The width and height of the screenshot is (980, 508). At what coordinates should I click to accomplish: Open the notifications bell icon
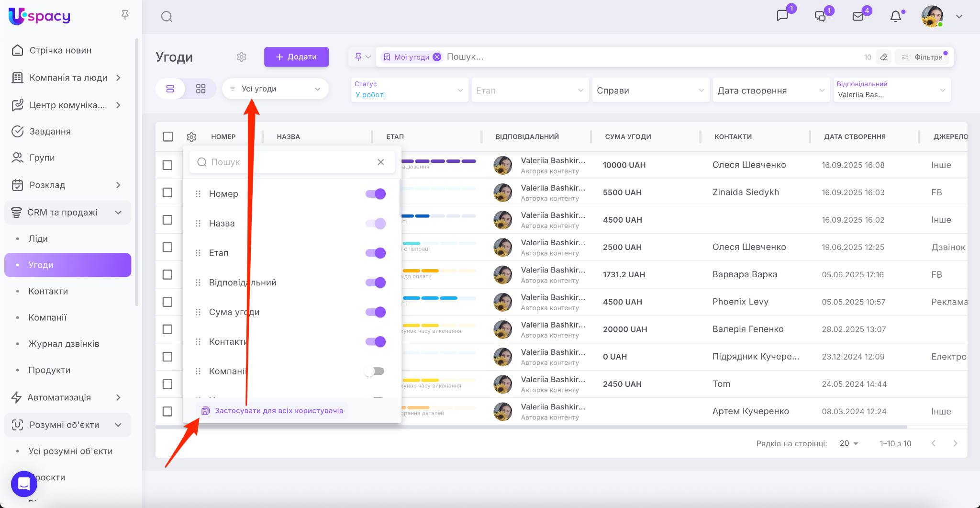click(895, 17)
